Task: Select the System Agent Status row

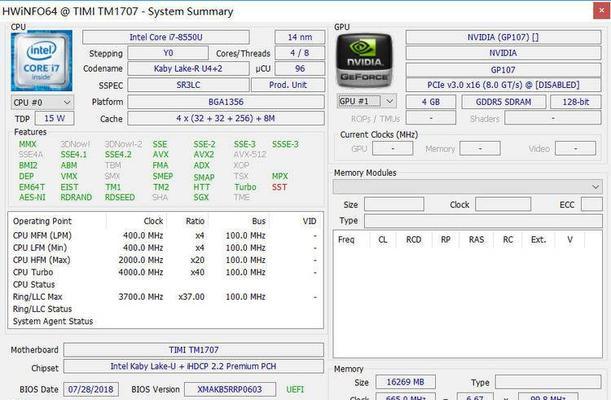Action: (165, 321)
